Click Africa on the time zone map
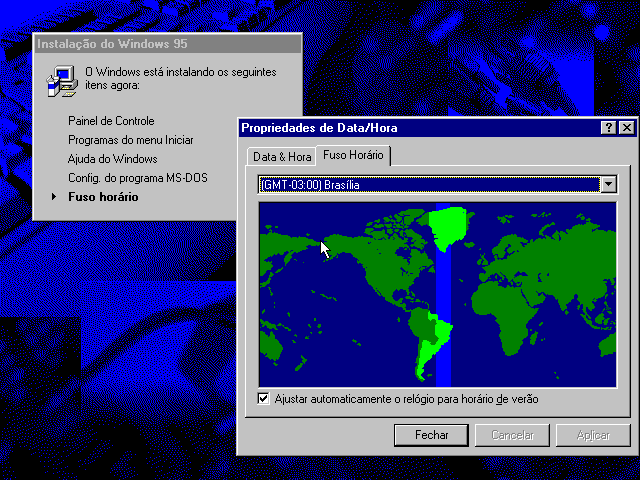 pyautogui.click(x=506, y=314)
